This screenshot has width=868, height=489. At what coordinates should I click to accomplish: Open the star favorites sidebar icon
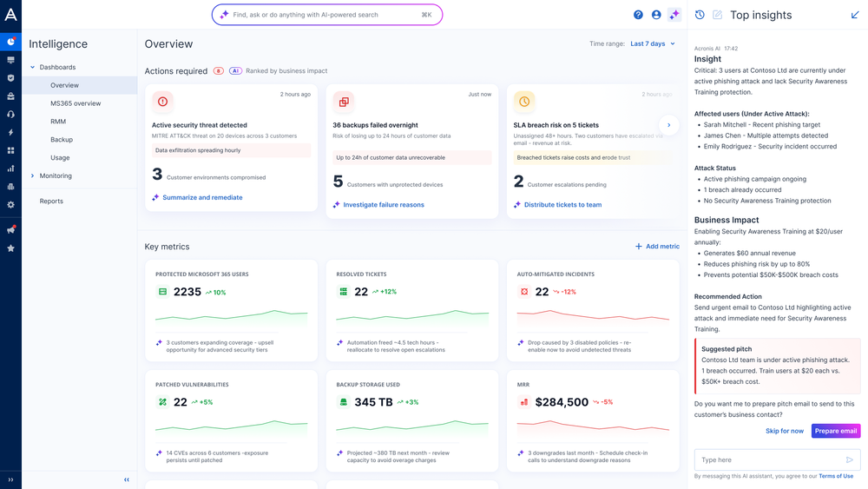[x=10, y=248]
